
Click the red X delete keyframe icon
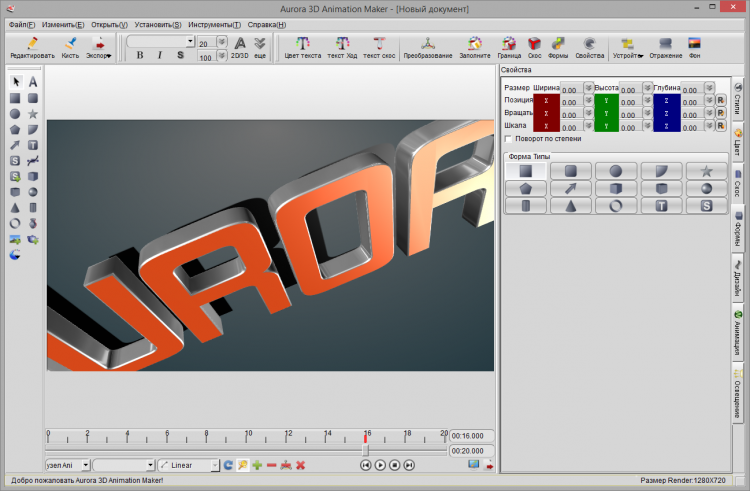click(x=300, y=465)
